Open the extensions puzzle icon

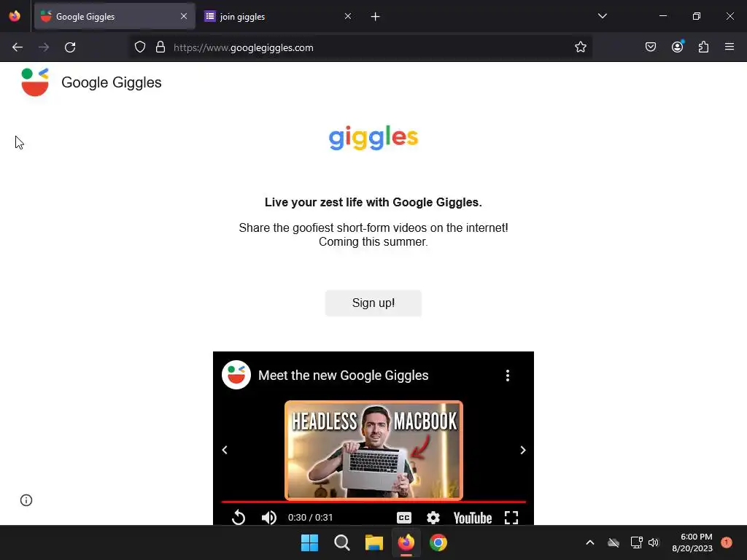(704, 47)
